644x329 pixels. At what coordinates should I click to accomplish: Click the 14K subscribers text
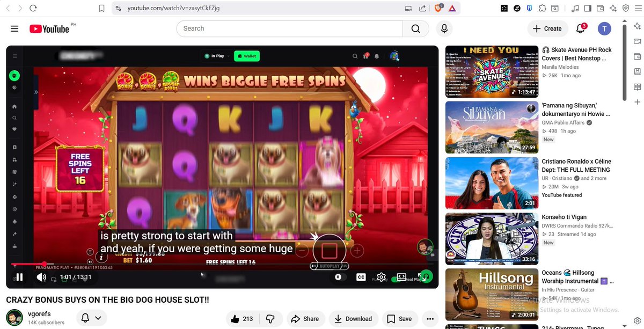click(46, 323)
